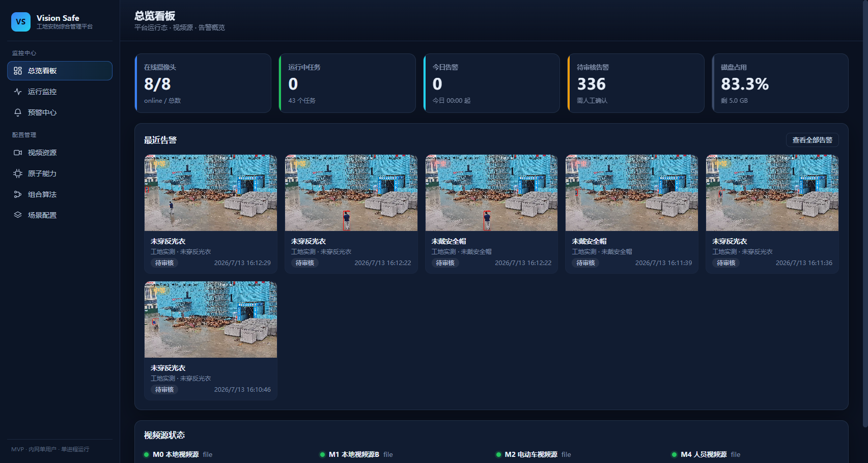Click the M1 本地视频源B status dot
The height and width of the screenshot is (463, 868).
point(322,455)
